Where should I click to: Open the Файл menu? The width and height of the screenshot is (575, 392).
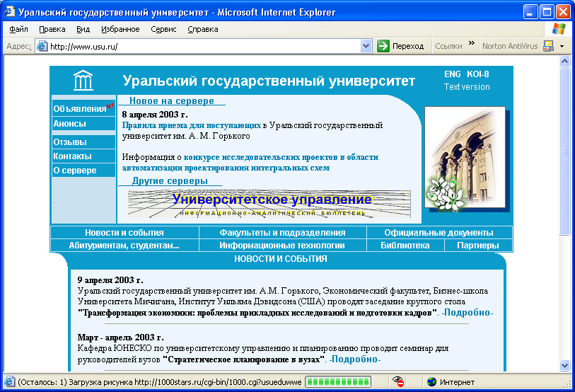[x=18, y=29]
